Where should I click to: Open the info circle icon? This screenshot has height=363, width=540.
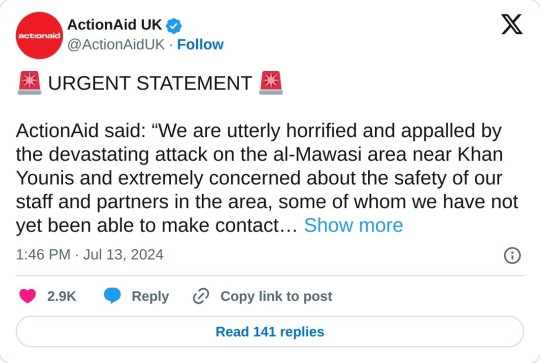click(x=512, y=256)
